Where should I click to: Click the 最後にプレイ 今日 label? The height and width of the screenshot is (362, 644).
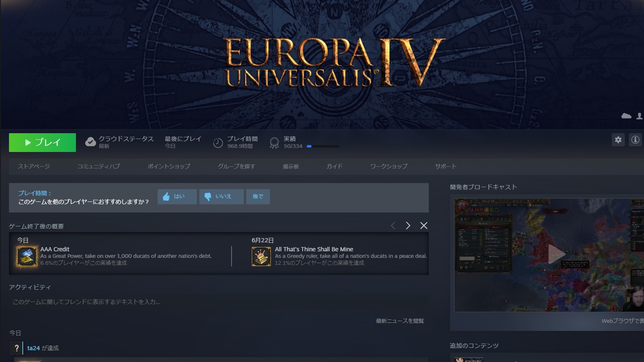coord(183,142)
